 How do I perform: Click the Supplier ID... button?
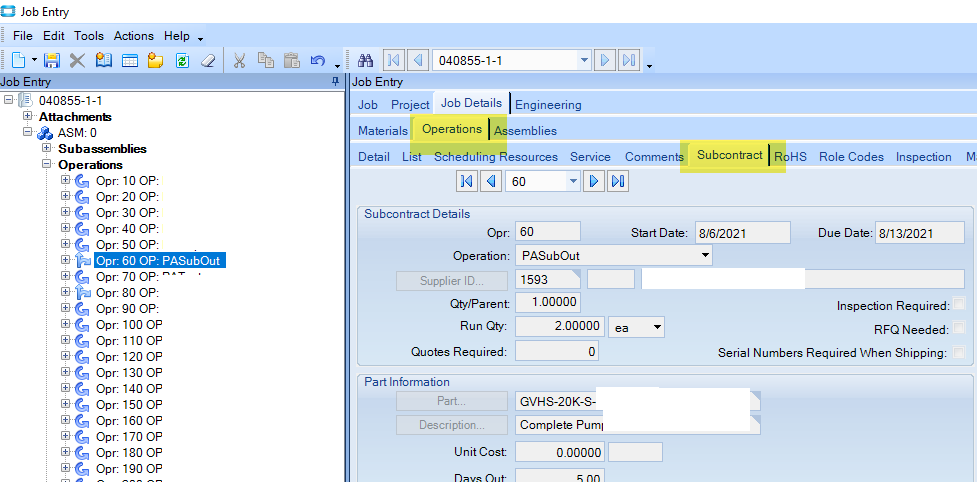click(452, 280)
